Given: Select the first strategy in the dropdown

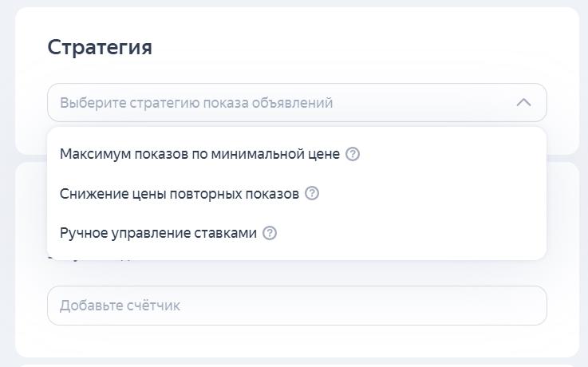Looking at the screenshot, I should 199,154.
